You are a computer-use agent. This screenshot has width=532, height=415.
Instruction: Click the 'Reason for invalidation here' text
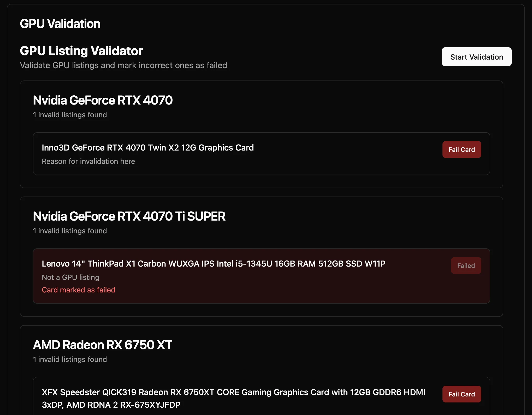(88, 161)
